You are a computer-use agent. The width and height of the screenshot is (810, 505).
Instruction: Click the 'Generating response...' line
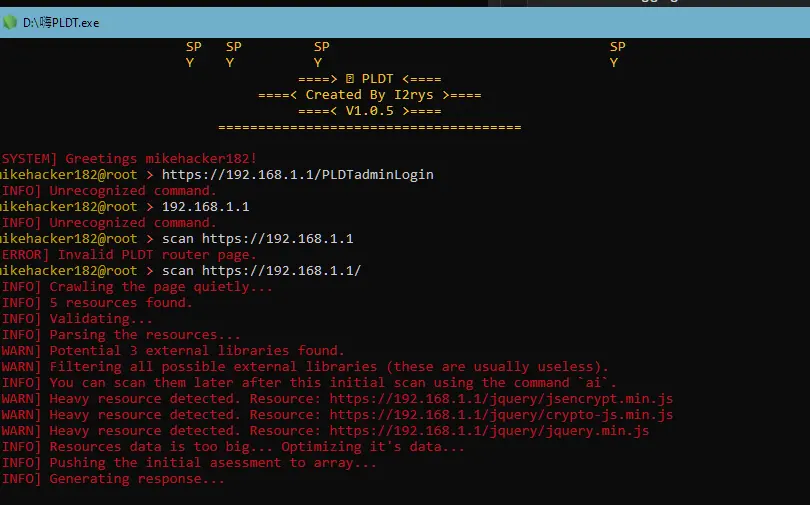pos(113,479)
